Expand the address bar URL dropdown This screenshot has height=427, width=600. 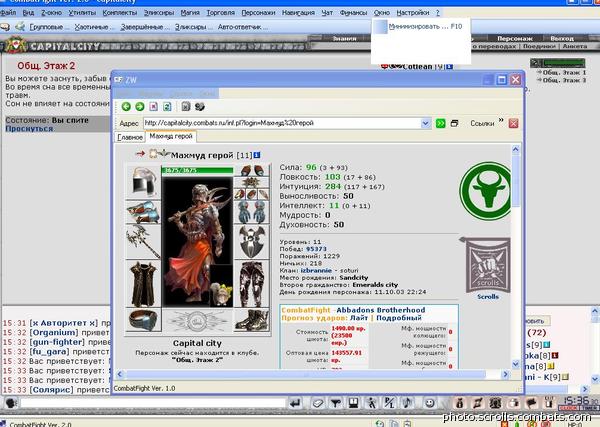pos(426,123)
